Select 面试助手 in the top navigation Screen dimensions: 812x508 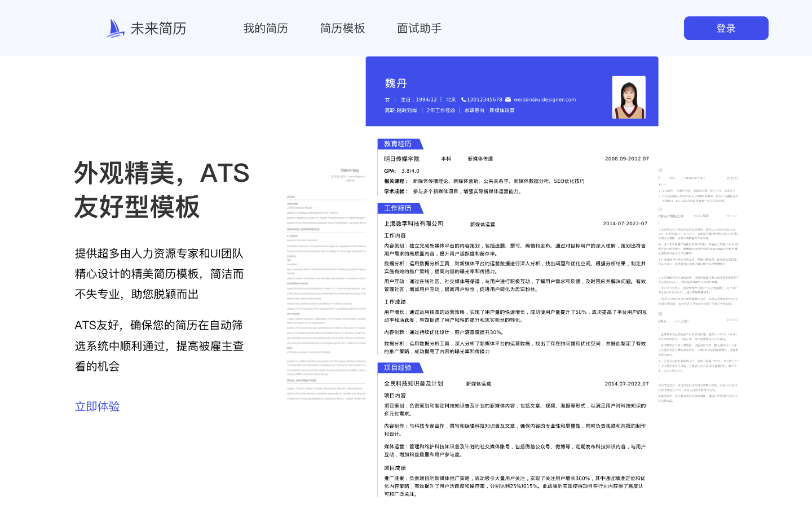point(420,28)
